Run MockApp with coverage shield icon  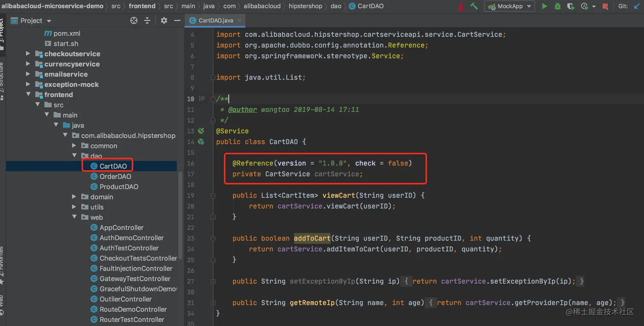(570, 6)
